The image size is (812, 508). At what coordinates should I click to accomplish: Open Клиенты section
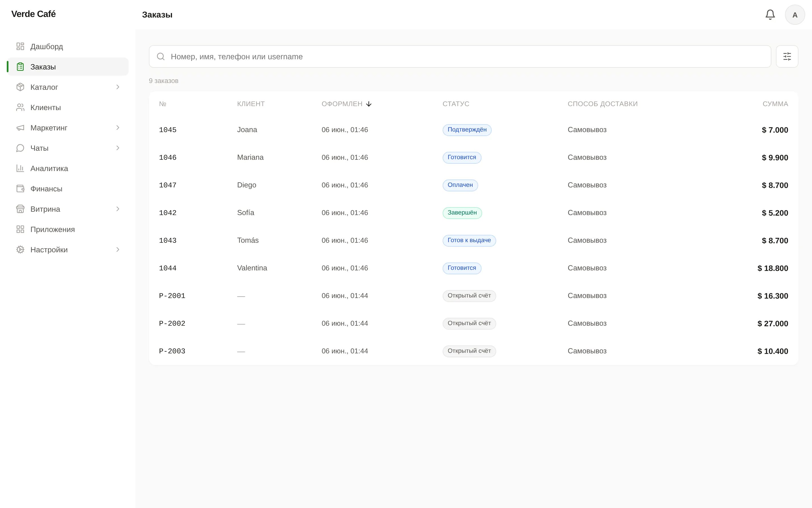[x=68, y=107]
